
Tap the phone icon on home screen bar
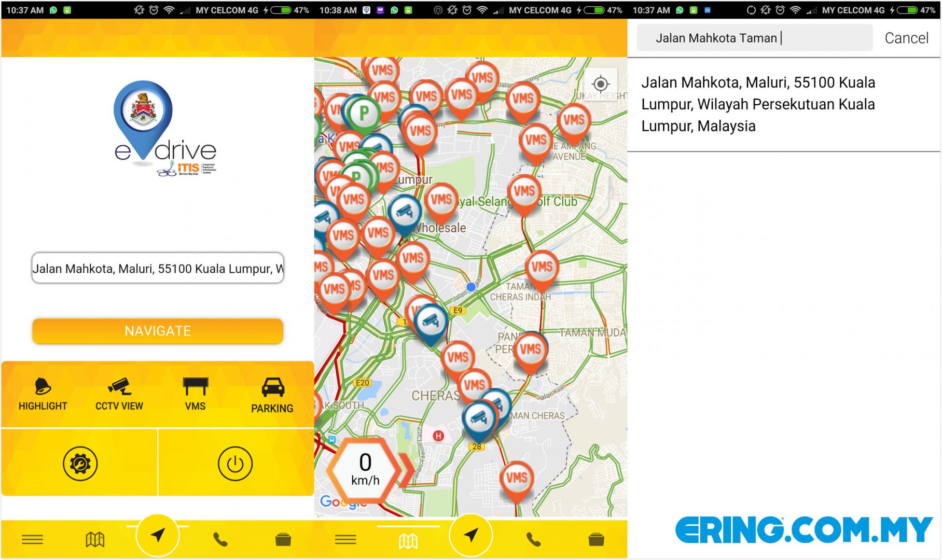click(x=220, y=540)
